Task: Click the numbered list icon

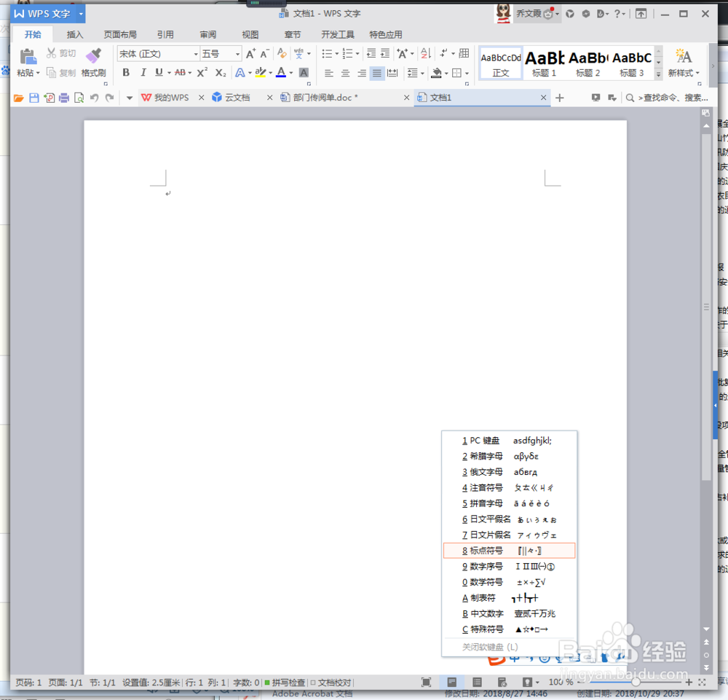Action: click(x=347, y=54)
